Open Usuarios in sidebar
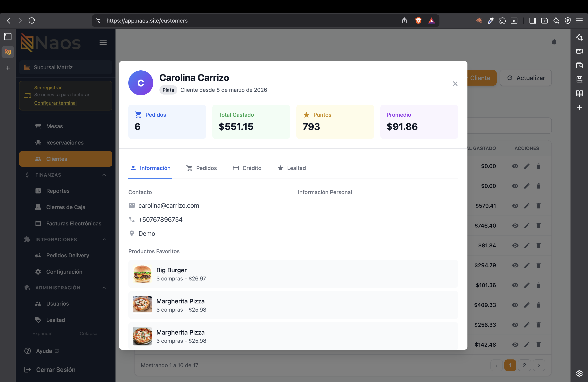Image resolution: width=588 pixels, height=382 pixels. coord(66,304)
